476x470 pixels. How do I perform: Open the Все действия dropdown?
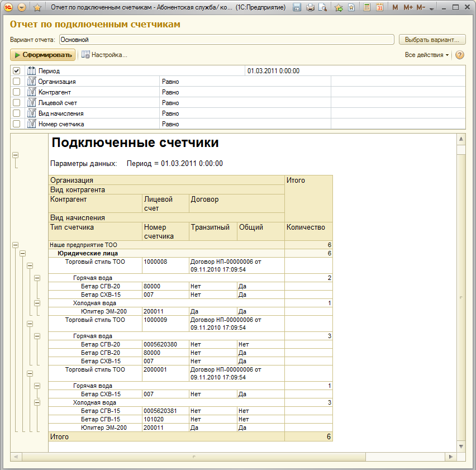click(x=427, y=55)
